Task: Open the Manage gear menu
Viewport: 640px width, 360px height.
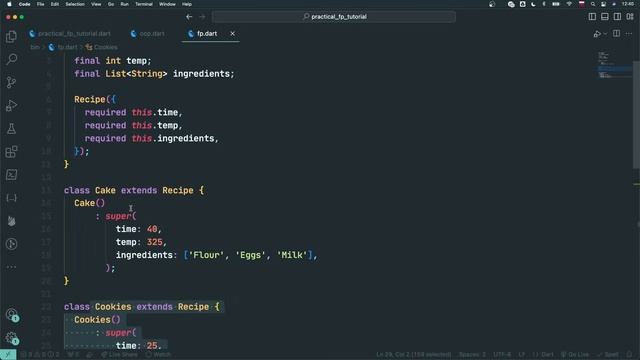Action: pyautogui.click(x=11, y=338)
